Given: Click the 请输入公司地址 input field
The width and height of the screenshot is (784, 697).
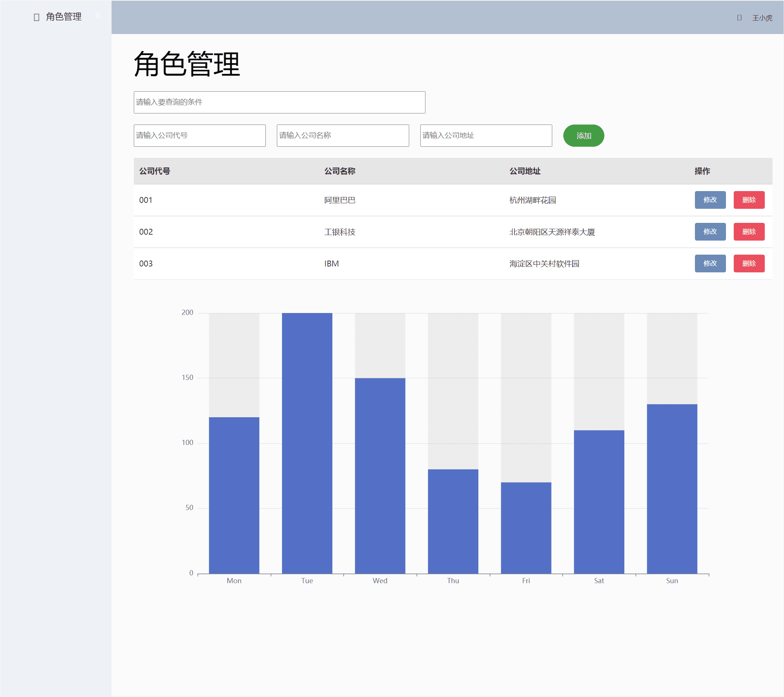Looking at the screenshot, I should tap(486, 135).
